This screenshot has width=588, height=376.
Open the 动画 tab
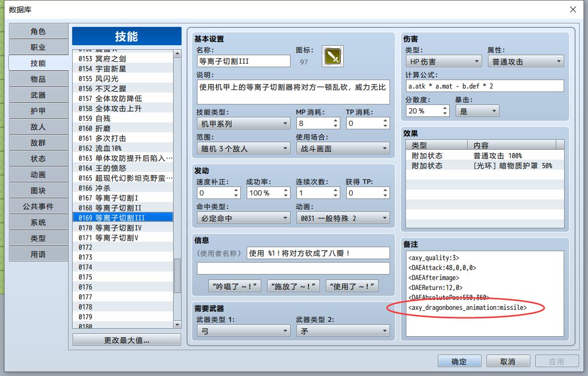pyautogui.click(x=39, y=175)
